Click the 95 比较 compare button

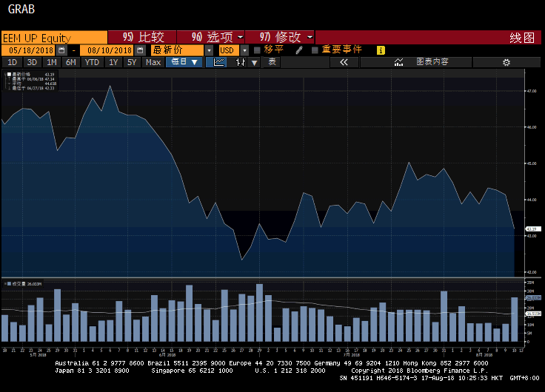tap(142, 37)
